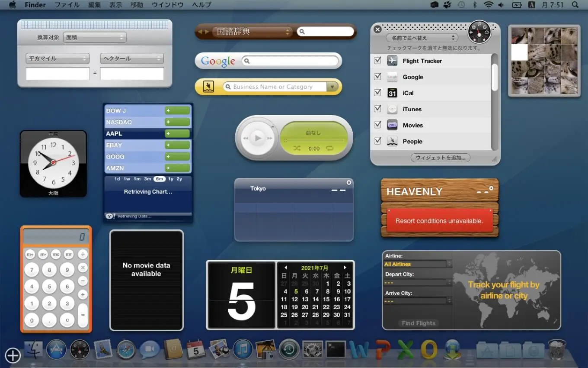The image size is (588, 368).
Task: Go back in the dictionary widget
Action: 199,32
